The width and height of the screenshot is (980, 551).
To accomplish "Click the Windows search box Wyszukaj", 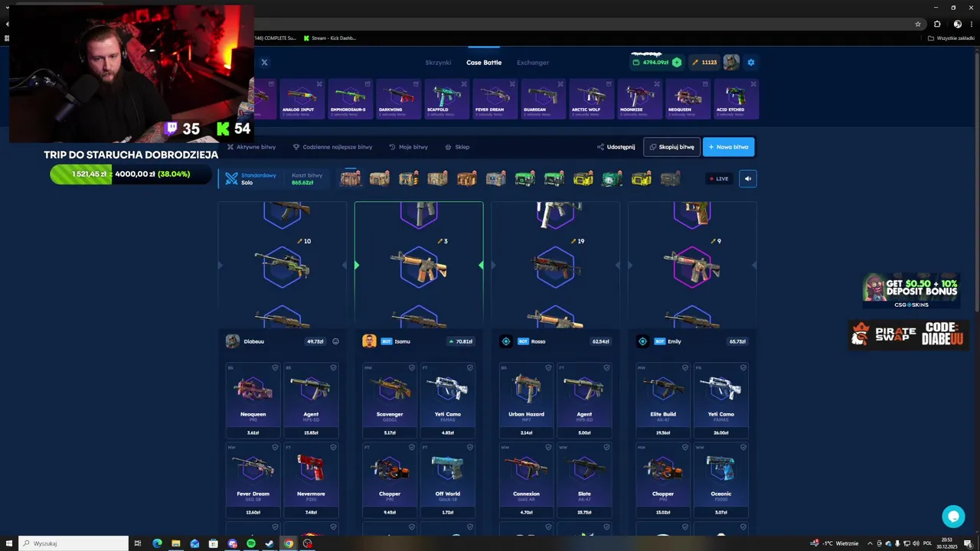I will coord(73,543).
